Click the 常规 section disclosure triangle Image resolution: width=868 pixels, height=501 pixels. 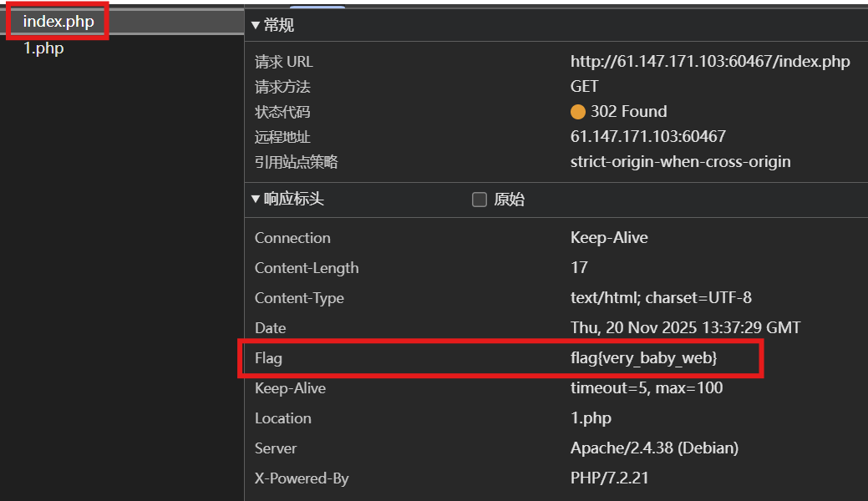[x=256, y=25]
